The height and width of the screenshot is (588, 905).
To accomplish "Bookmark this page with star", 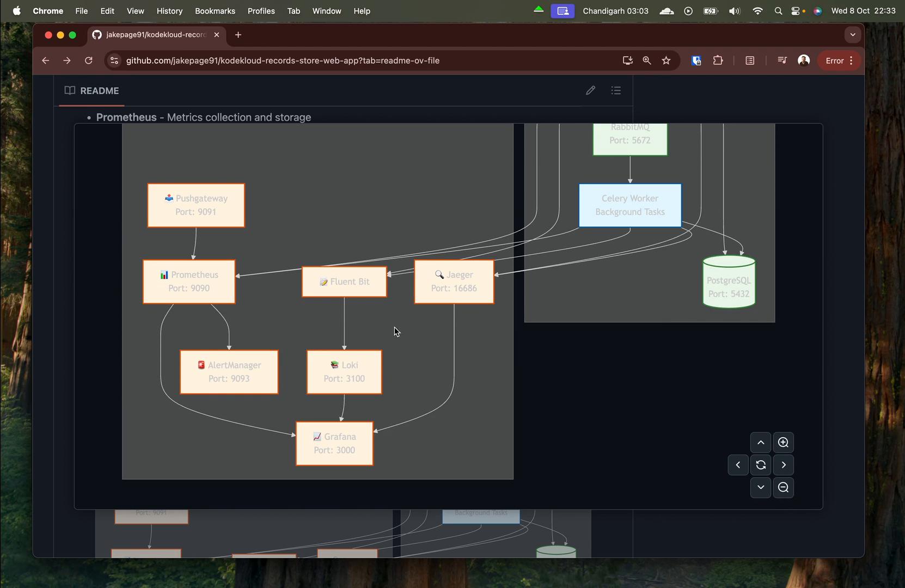I will coord(666,60).
